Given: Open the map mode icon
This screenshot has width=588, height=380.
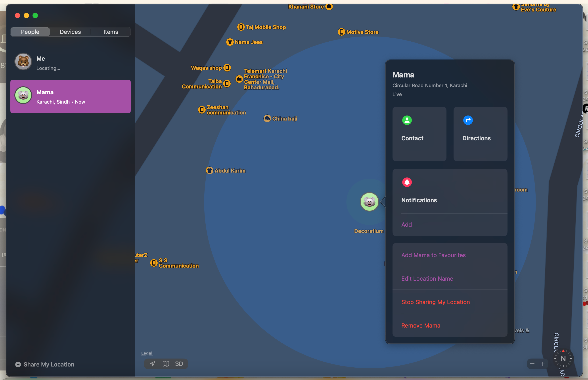Looking at the screenshot, I should 166,364.
